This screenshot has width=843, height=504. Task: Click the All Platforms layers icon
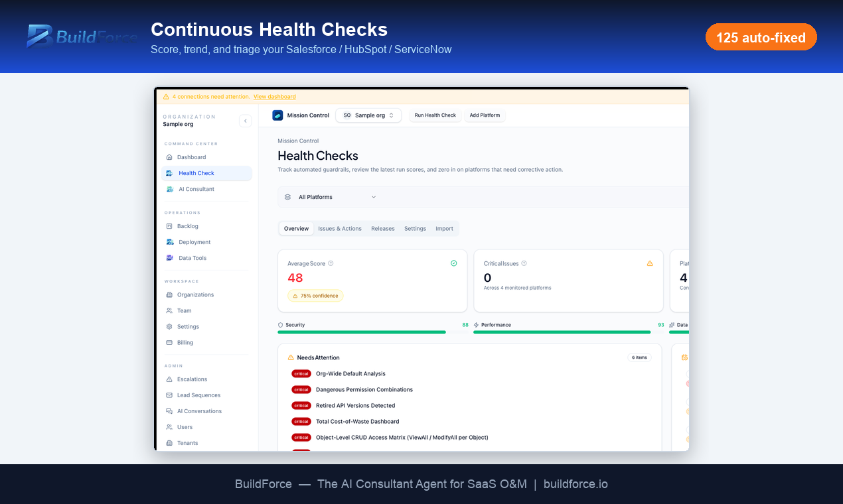[x=287, y=197]
